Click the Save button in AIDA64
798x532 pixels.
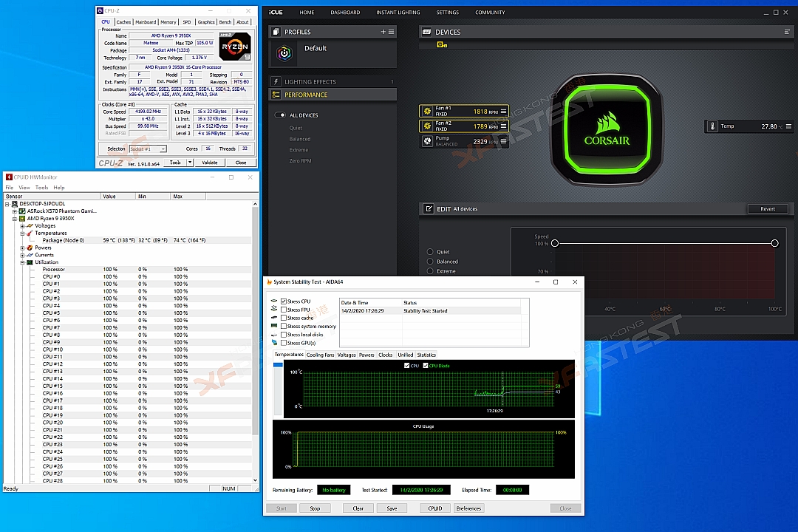click(x=392, y=508)
